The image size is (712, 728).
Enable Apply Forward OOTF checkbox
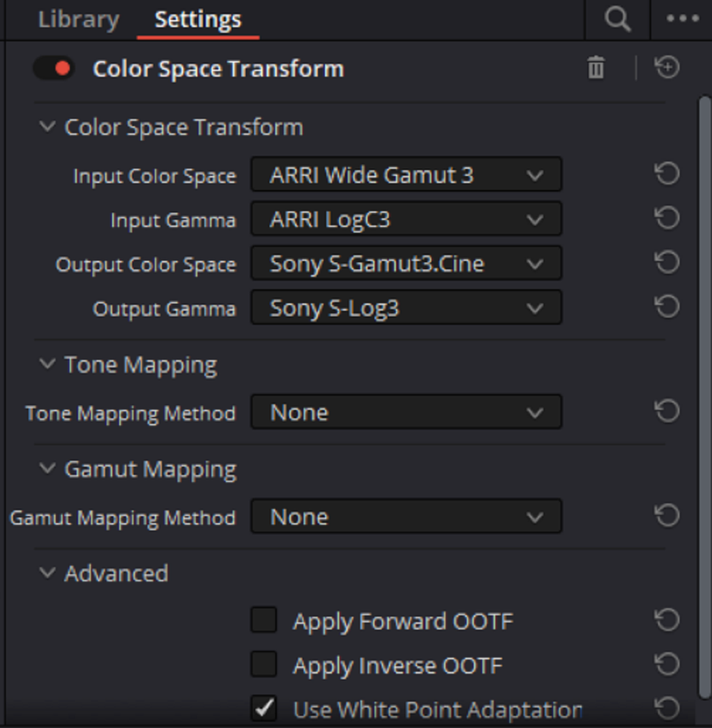pos(264,620)
